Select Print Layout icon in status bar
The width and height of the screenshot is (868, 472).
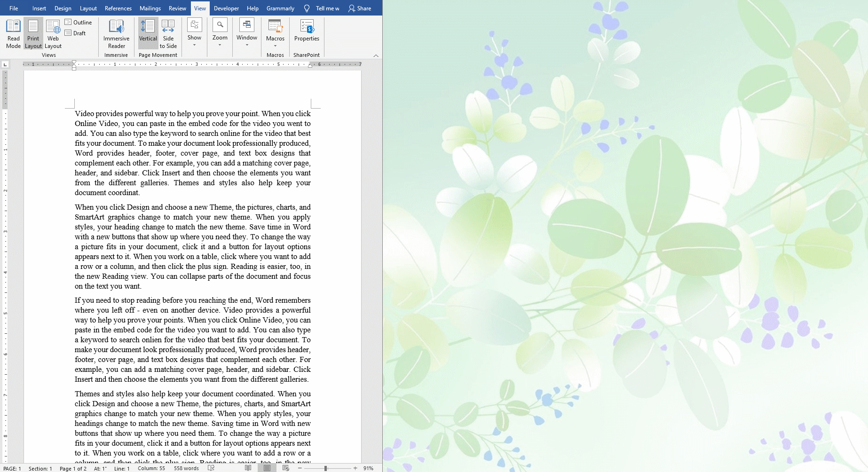(x=267, y=468)
